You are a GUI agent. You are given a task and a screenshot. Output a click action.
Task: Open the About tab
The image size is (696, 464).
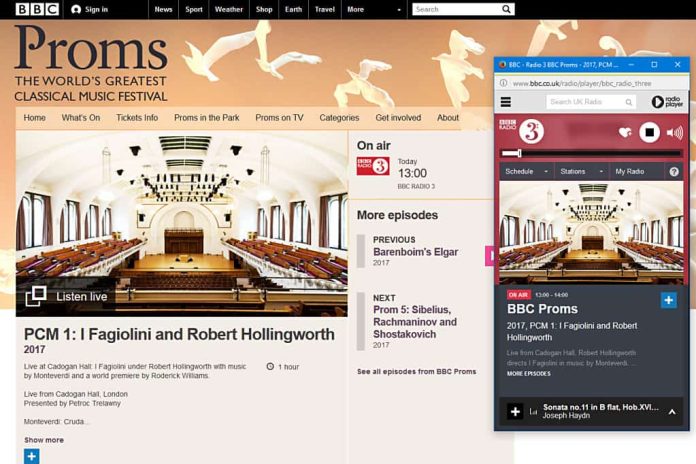coord(448,118)
